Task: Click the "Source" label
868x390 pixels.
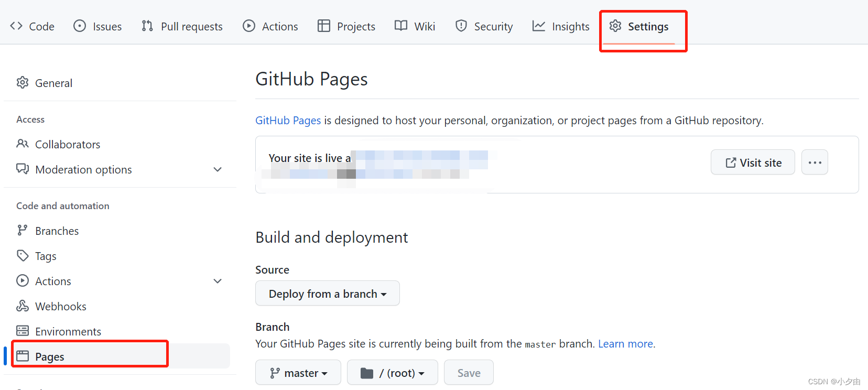Action: tap(272, 269)
